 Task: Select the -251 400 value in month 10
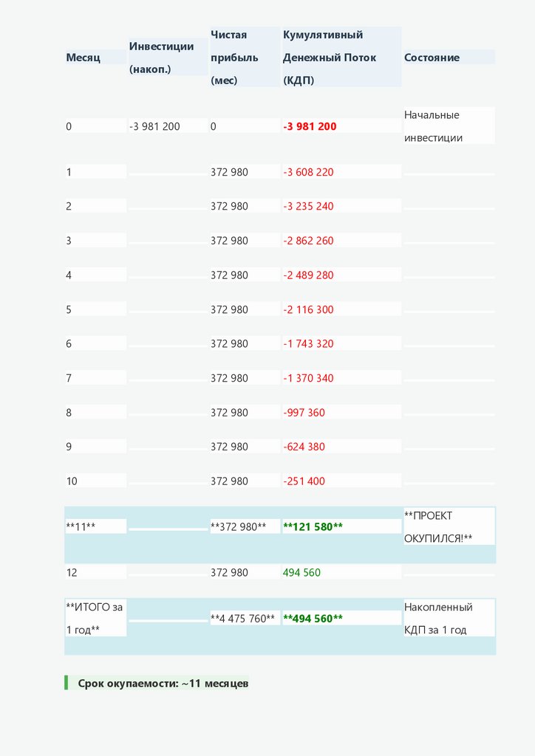[x=304, y=481]
